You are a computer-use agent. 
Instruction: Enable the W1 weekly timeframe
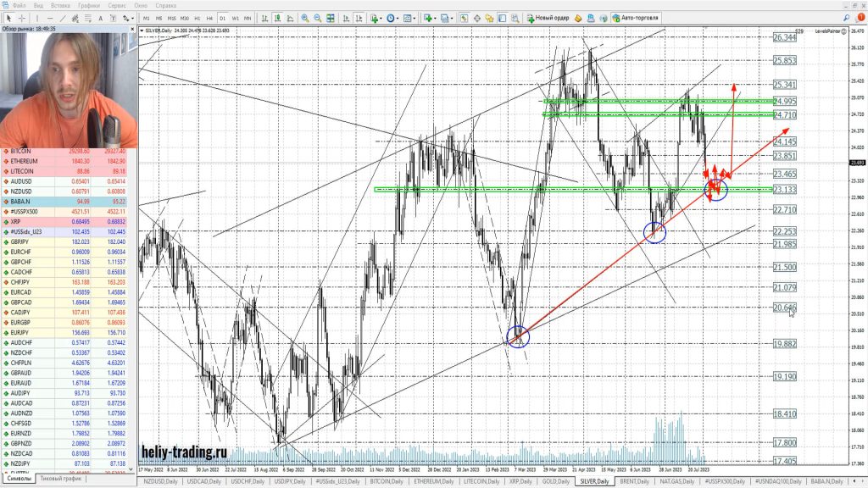point(235,17)
